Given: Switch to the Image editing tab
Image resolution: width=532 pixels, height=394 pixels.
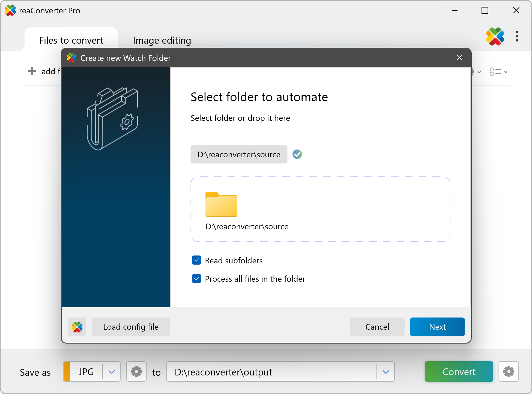Looking at the screenshot, I should point(162,40).
